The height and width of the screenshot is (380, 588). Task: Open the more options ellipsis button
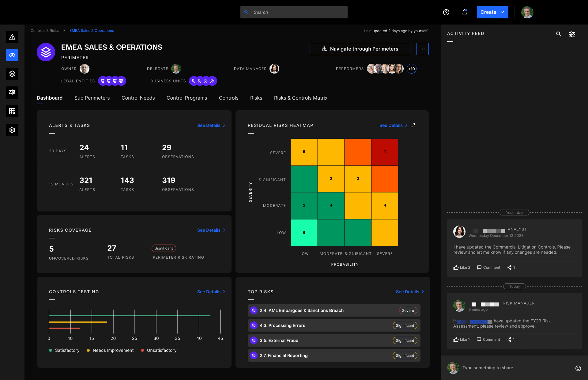(x=423, y=49)
